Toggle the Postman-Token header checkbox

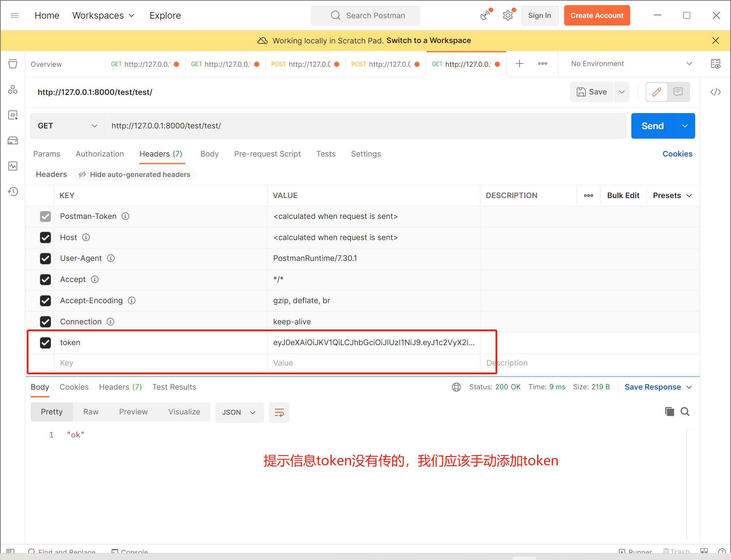tap(45, 216)
